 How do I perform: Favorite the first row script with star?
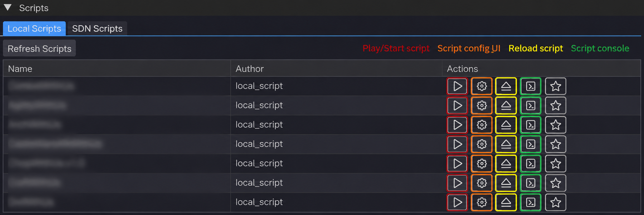tap(555, 86)
